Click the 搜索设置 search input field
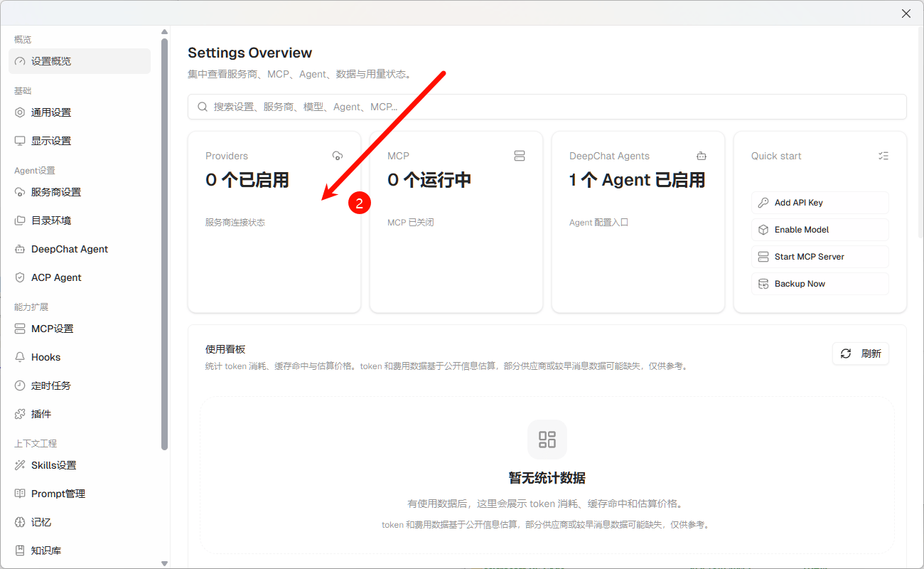924x569 pixels. [547, 107]
